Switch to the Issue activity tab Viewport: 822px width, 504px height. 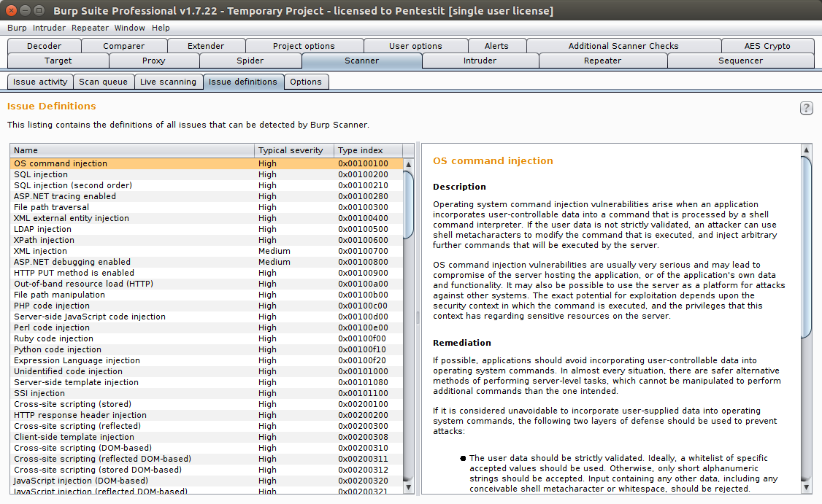(39, 82)
